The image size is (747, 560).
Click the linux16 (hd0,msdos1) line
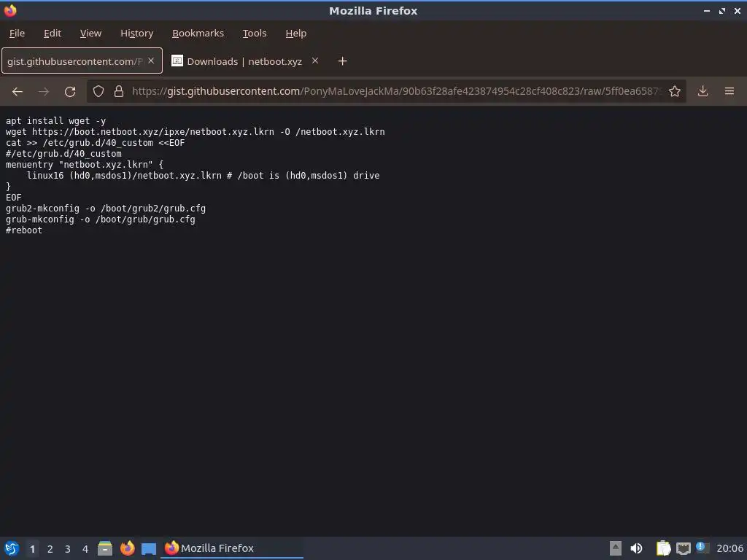(x=203, y=176)
